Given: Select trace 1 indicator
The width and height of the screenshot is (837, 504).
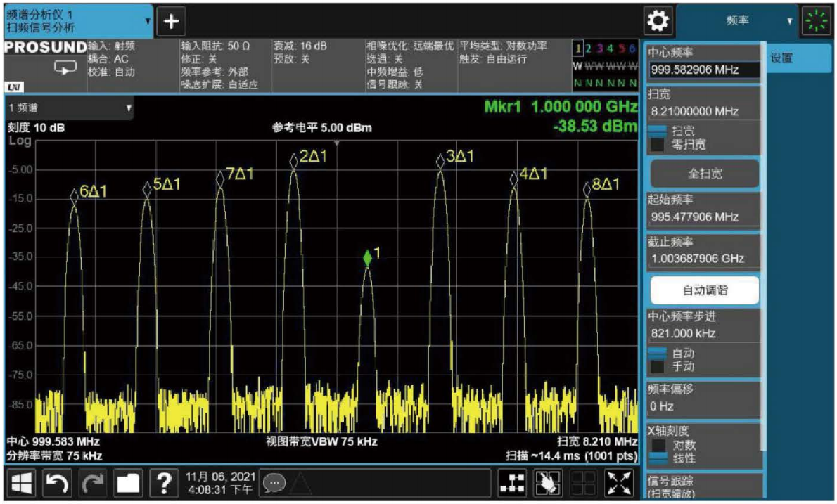Looking at the screenshot, I should tap(577, 49).
